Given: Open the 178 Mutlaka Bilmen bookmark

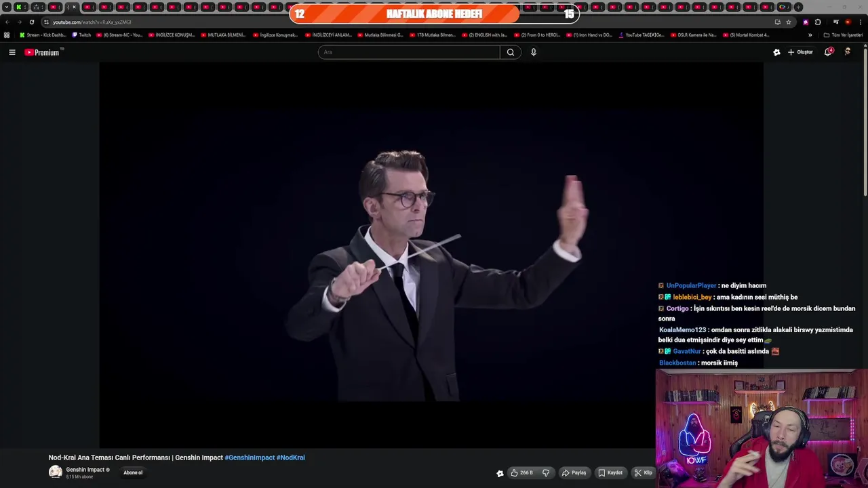Looking at the screenshot, I should (433, 35).
